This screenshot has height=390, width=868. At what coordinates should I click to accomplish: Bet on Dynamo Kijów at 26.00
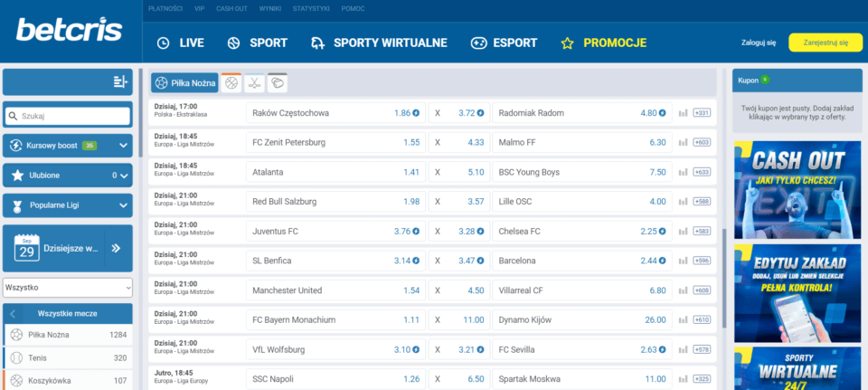[582, 320]
